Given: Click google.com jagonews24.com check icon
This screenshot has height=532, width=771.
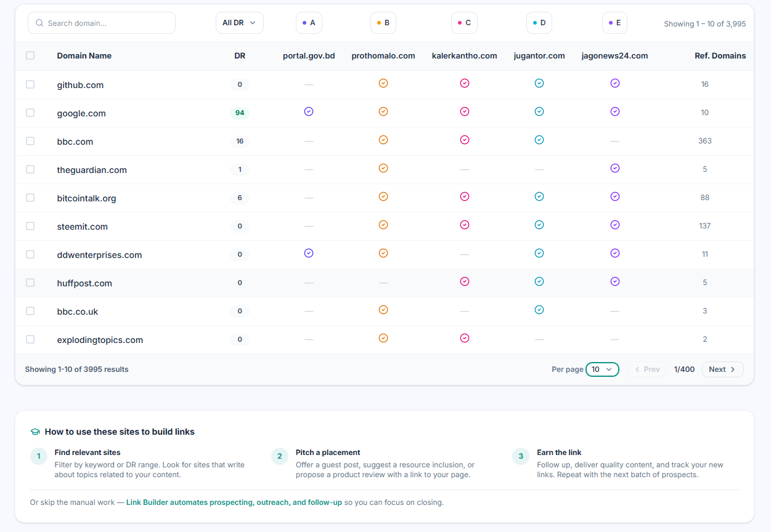Looking at the screenshot, I should 614,111.
